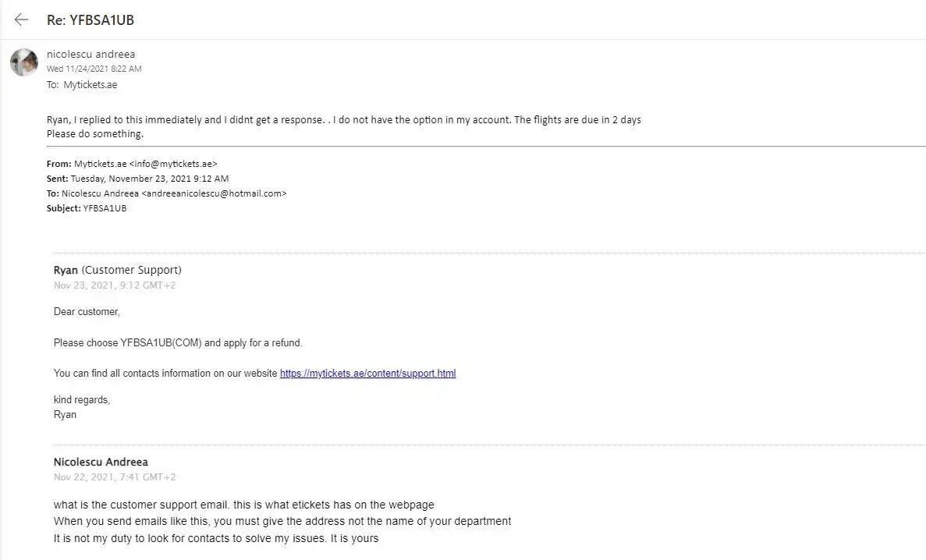The height and width of the screenshot is (560, 926).
Task: Open the mytickets.ae support page link
Action: coord(367,374)
